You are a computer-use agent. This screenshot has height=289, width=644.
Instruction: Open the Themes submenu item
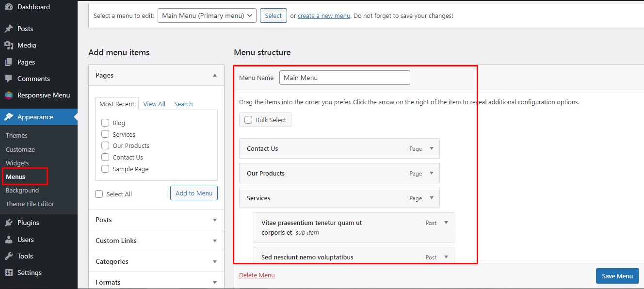(16, 136)
